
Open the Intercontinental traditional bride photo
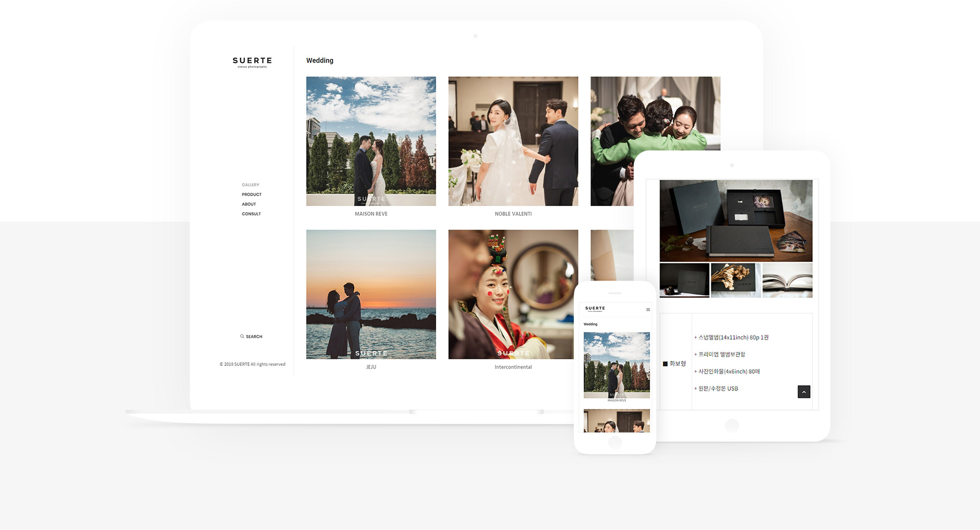pyautogui.click(x=512, y=294)
